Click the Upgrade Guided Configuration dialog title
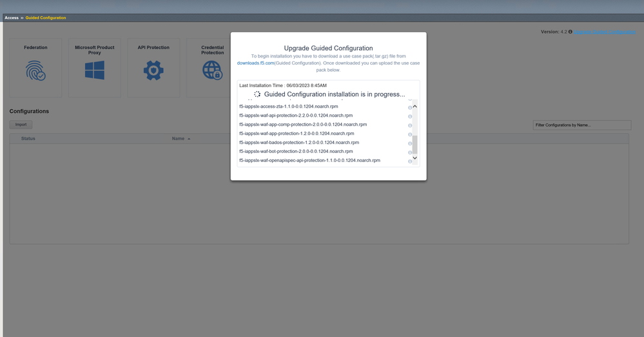 (x=329, y=48)
